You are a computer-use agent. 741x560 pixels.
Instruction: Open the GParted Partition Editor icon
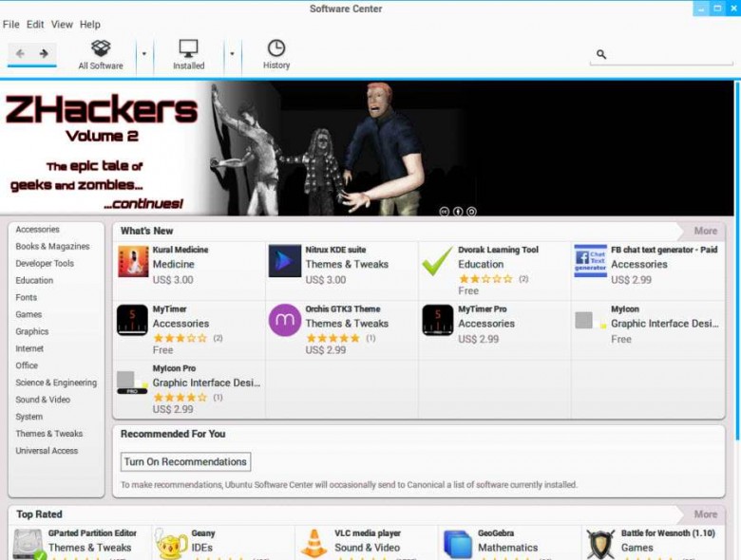29,544
